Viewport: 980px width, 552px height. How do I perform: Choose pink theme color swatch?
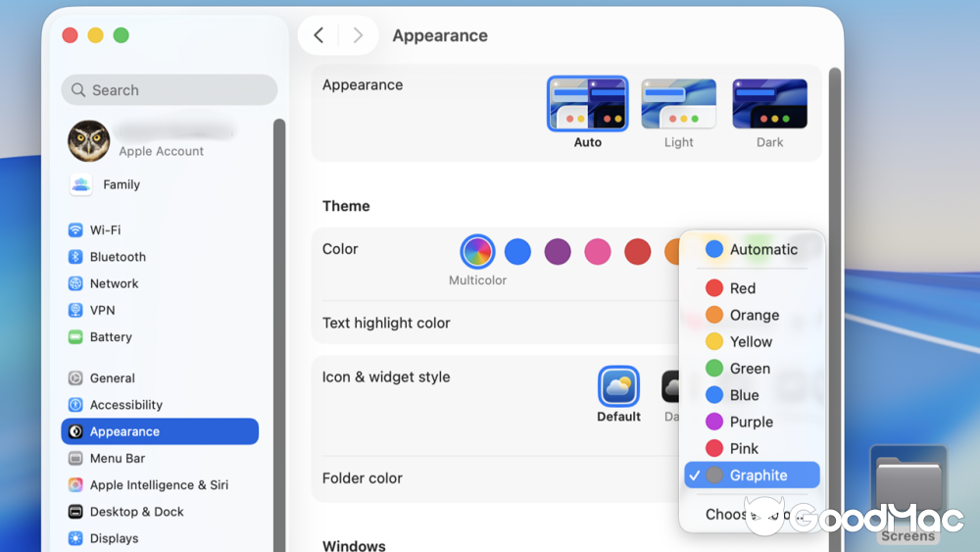point(598,251)
